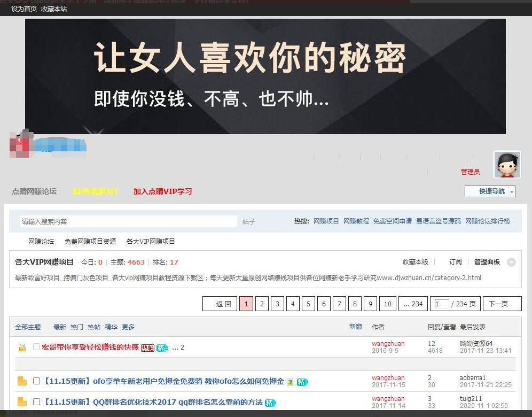
Task: Click the lock icon on the pinned thread
Action: 22,347
